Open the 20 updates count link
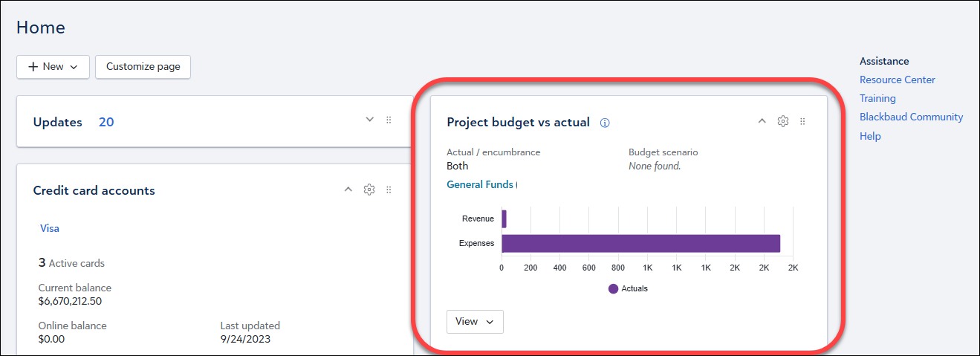The width and height of the screenshot is (980, 356). click(x=106, y=123)
